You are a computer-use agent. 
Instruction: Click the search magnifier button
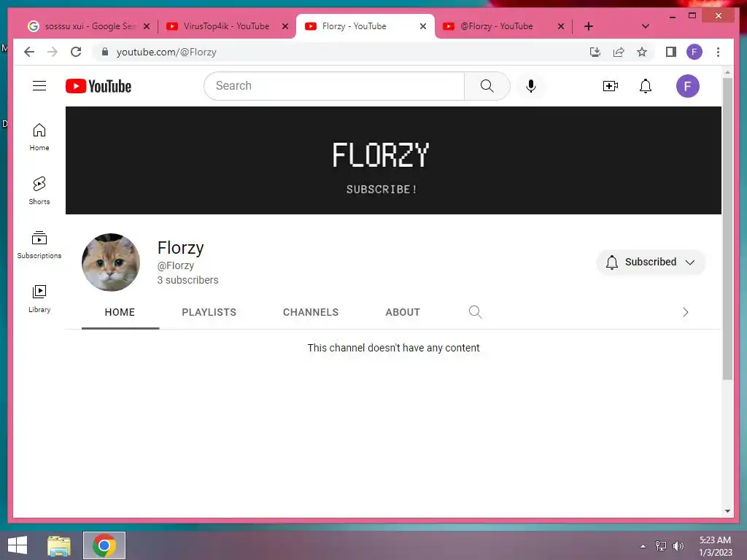tap(487, 86)
